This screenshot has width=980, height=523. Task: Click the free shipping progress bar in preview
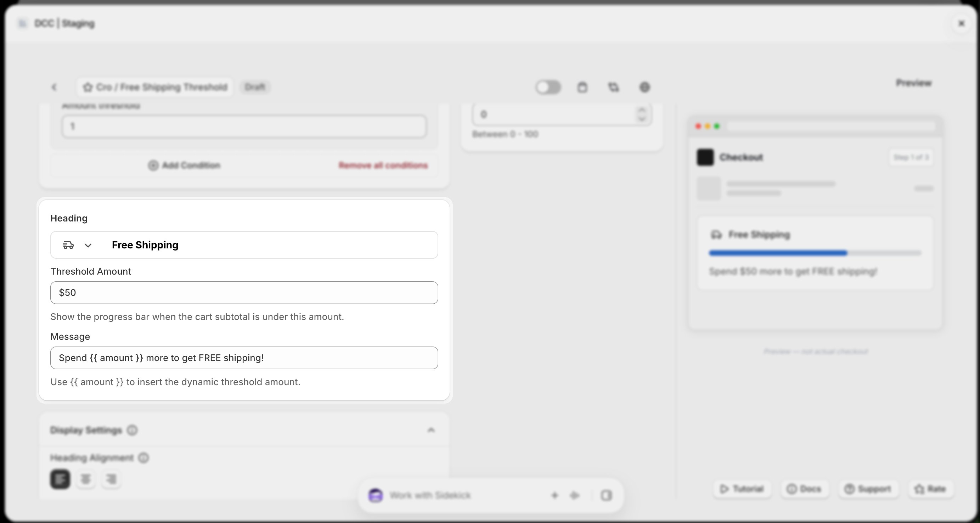point(815,253)
